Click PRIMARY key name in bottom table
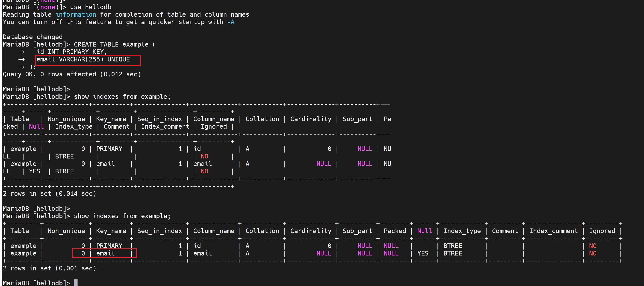644x286 pixels. click(109, 246)
